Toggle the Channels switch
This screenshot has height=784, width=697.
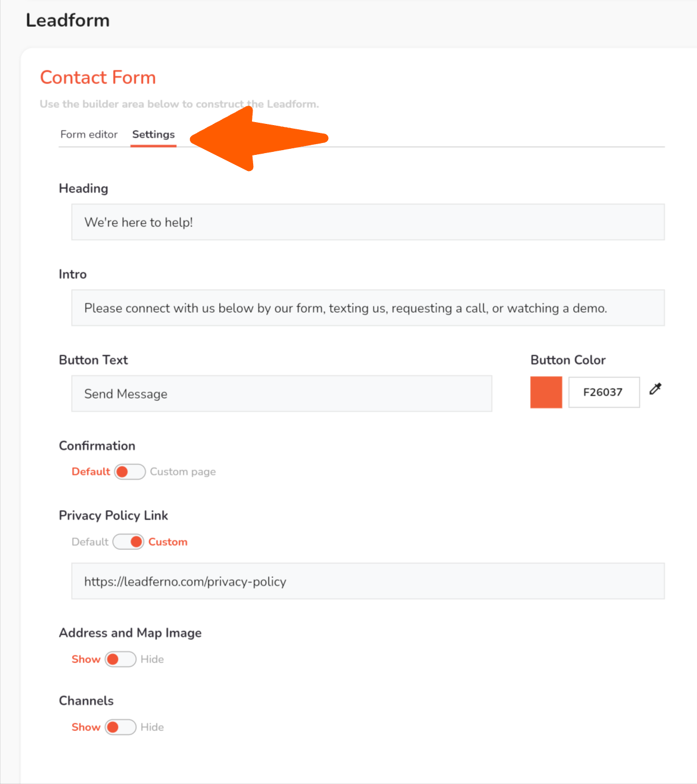120,727
